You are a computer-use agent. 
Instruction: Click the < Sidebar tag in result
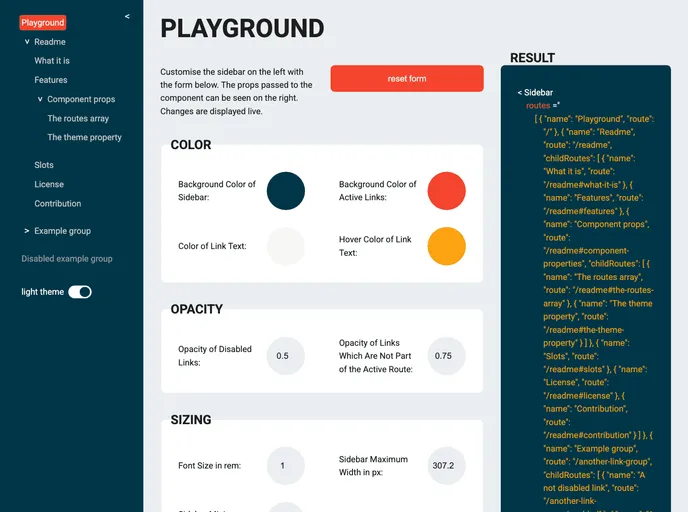(x=535, y=93)
